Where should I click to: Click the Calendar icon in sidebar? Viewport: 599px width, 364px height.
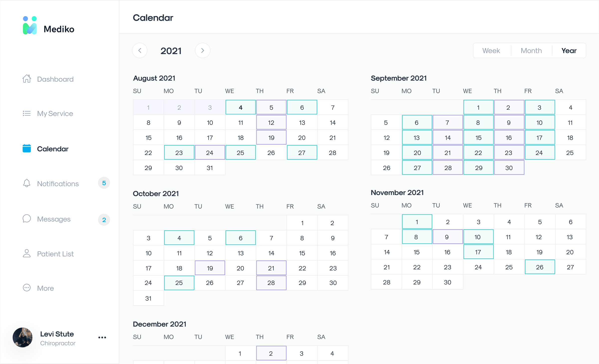[27, 149]
